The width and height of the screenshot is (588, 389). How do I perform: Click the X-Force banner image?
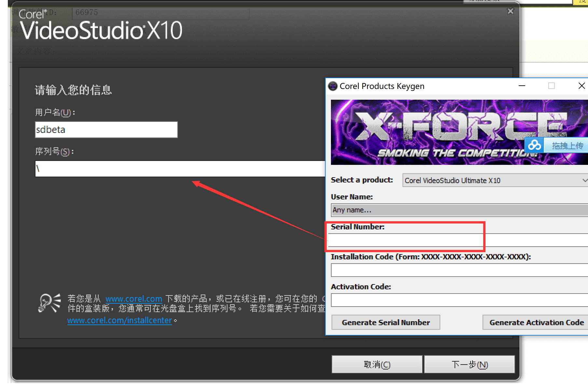(459, 132)
